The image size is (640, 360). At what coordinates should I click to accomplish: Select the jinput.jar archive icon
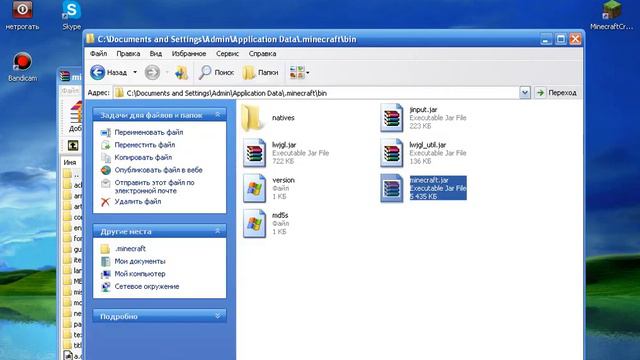pos(391,118)
